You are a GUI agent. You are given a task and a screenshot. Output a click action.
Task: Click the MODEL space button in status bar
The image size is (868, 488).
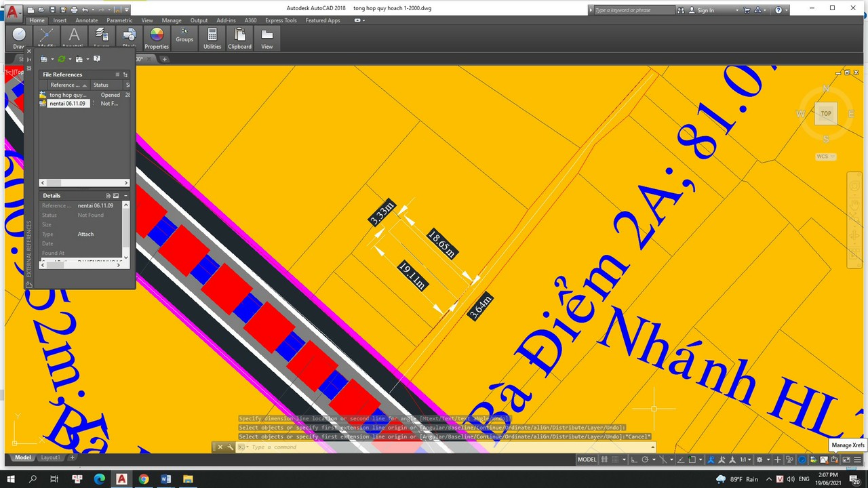coord(587,460)
